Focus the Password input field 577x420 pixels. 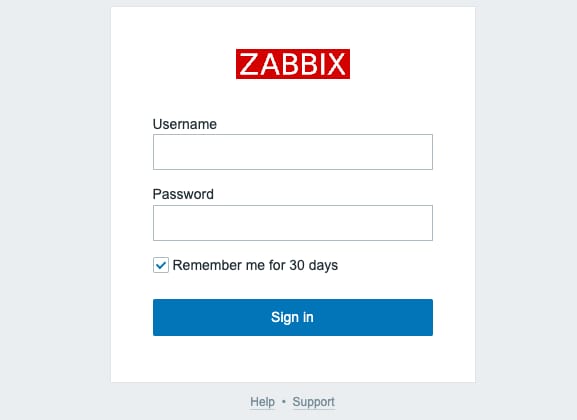pos(293,223)
